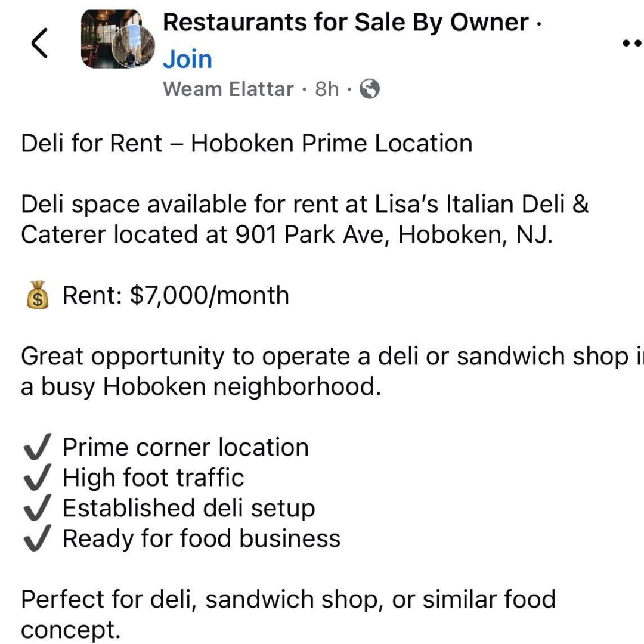The width and height of the screenshot is (644, 644).
Task: Click the checkmark next to Established deli setup
Action: (x=37, y=507)
